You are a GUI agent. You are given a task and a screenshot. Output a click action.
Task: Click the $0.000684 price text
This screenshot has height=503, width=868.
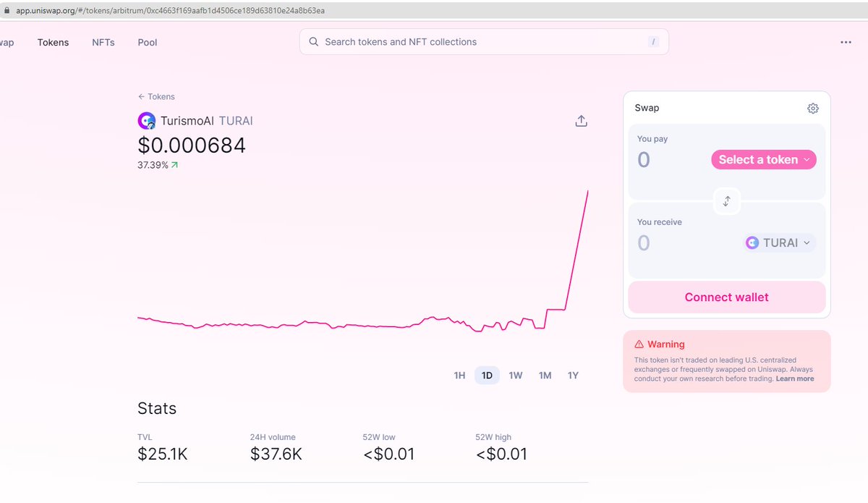click(192, 145)
